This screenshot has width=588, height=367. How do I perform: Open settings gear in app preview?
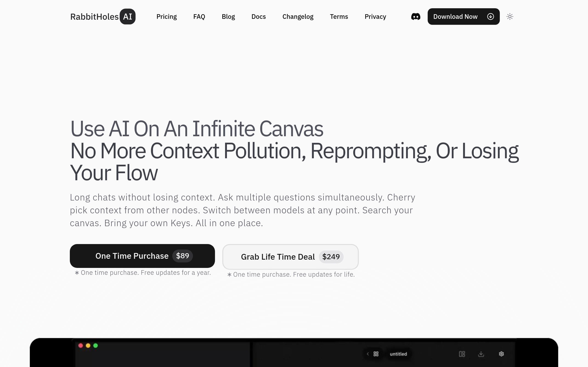[x=501, y=354]
